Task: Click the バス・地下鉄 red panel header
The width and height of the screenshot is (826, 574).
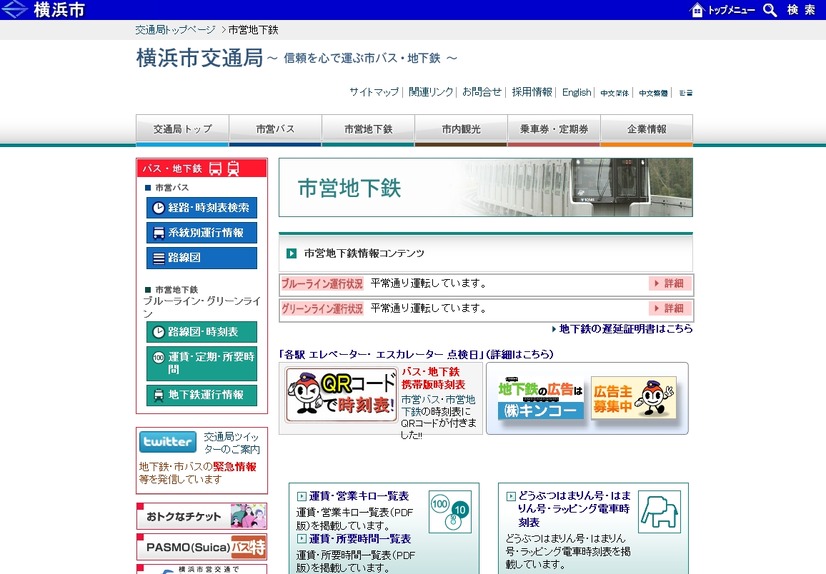Action: click(202, 169)
